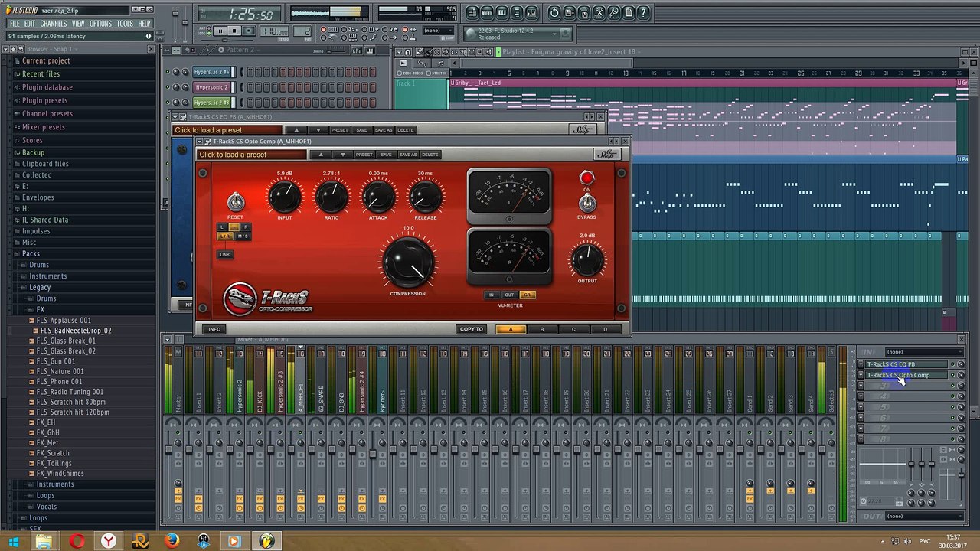Click the compressor INFO button

(214, 330)
